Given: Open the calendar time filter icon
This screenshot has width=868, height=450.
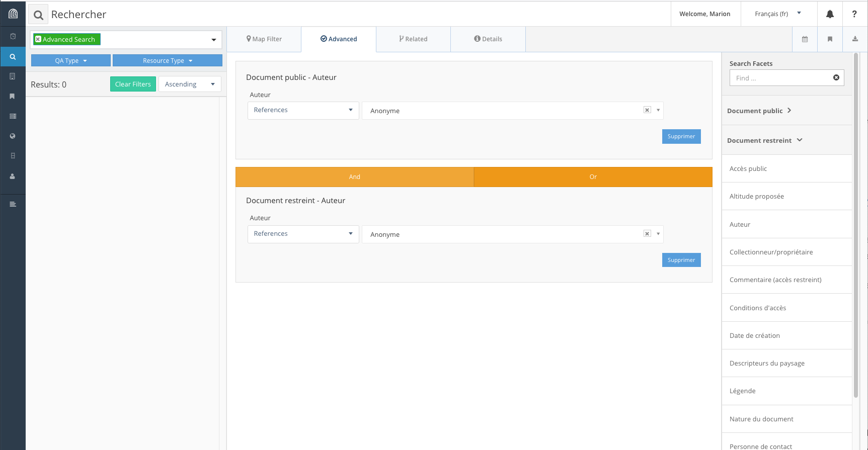Looking at the screenshot, I should [x=805, y=39].
